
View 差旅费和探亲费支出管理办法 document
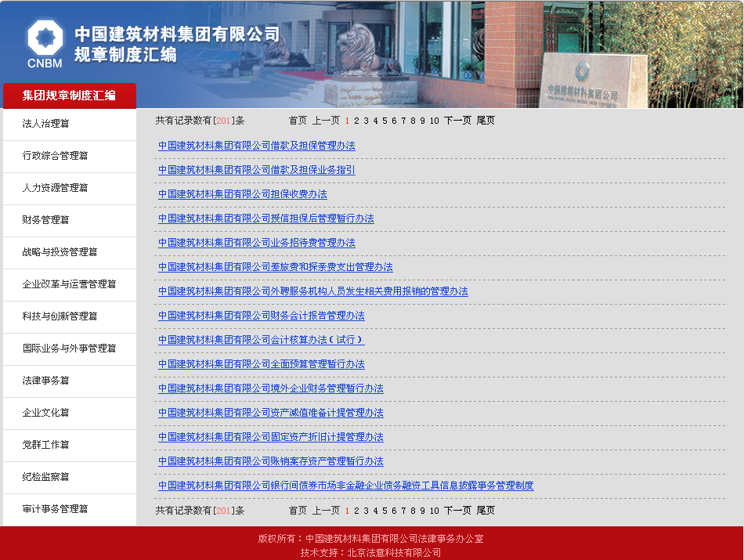[275, 267]
